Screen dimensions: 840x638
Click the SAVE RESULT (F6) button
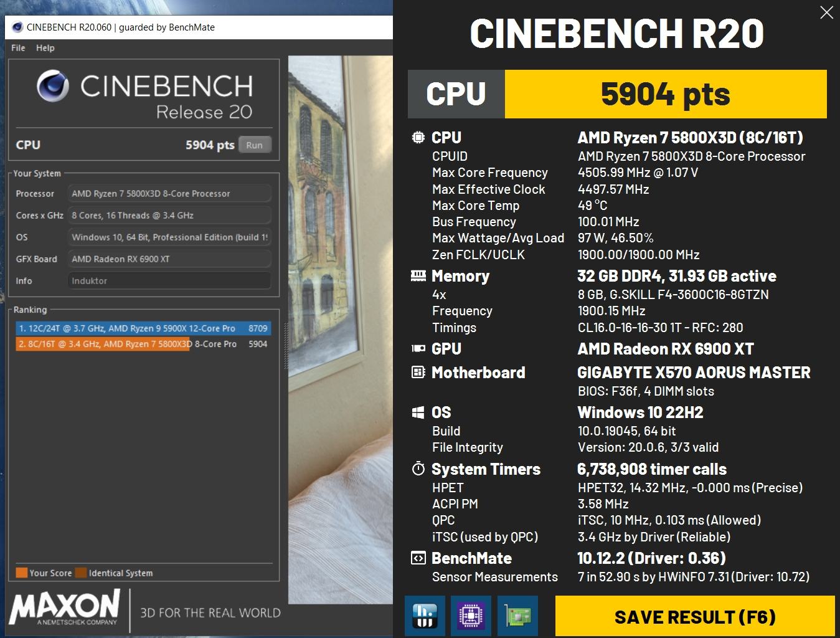[695, 617]
